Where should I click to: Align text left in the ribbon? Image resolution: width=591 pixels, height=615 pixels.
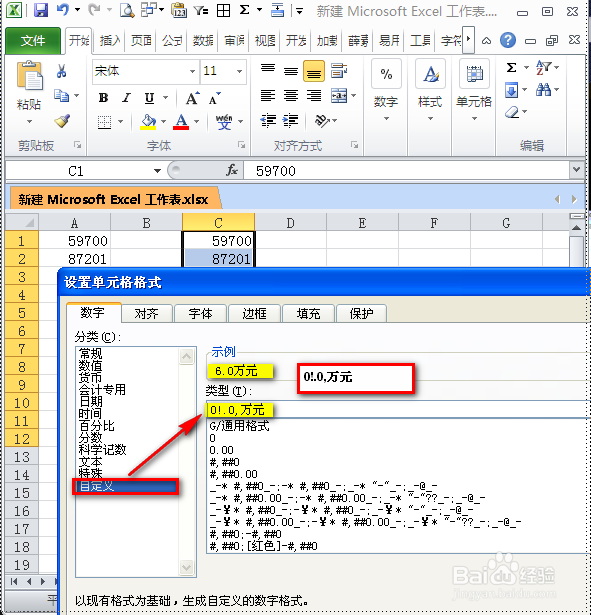point(268,95)
